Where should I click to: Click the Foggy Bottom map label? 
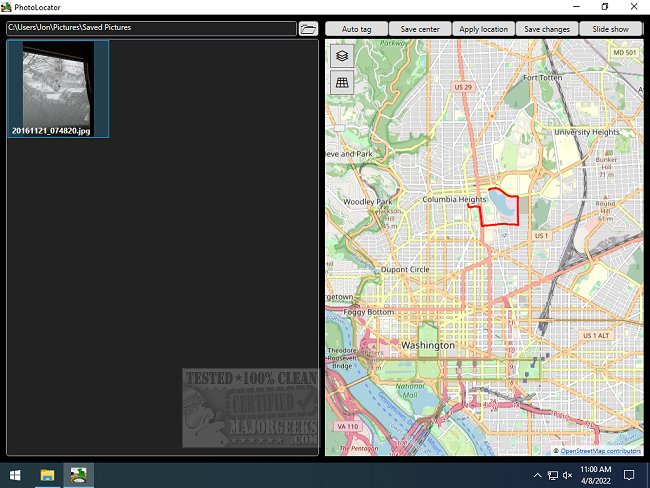369,312
